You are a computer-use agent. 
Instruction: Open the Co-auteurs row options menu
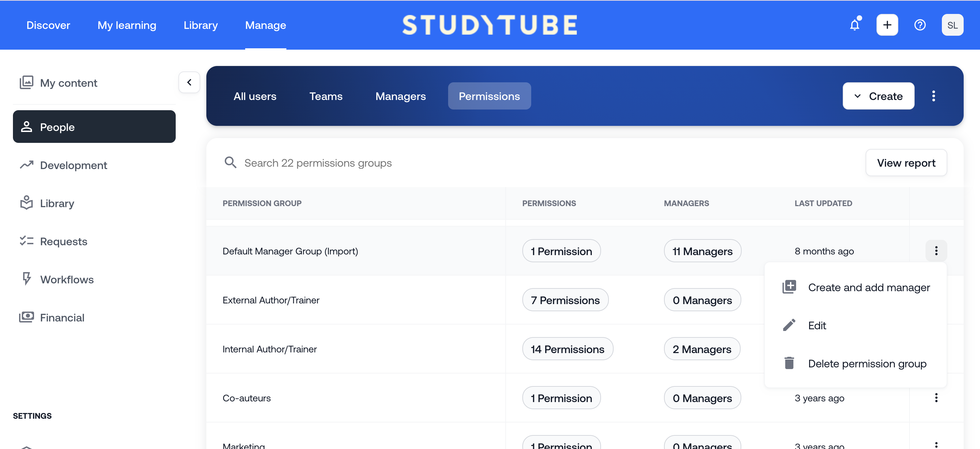[936, 398]
